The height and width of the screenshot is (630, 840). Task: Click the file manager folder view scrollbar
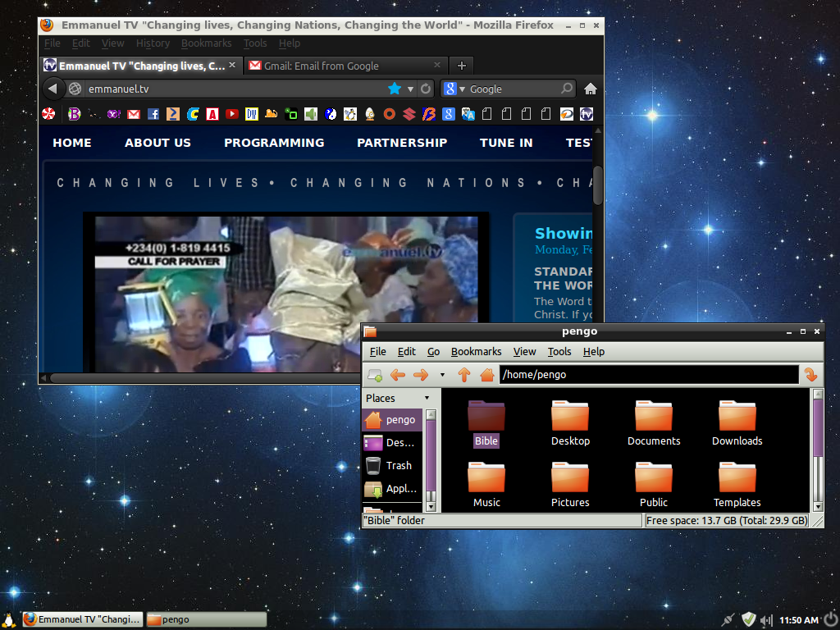[818, 427]
